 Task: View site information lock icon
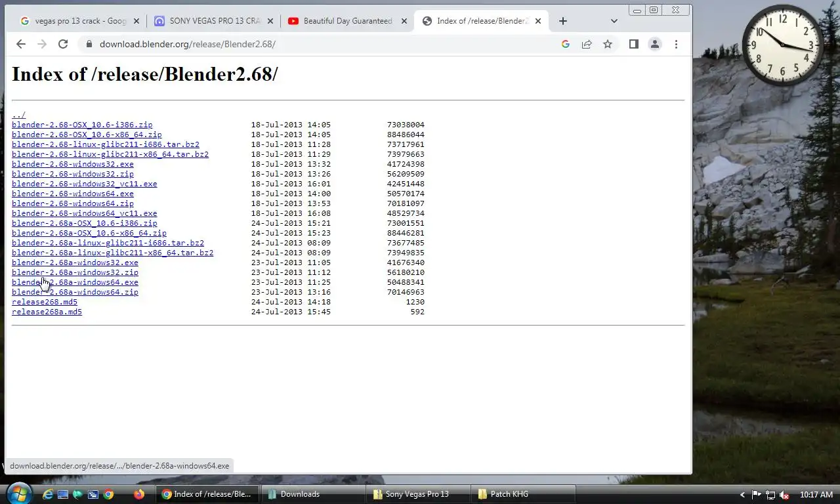89,44
